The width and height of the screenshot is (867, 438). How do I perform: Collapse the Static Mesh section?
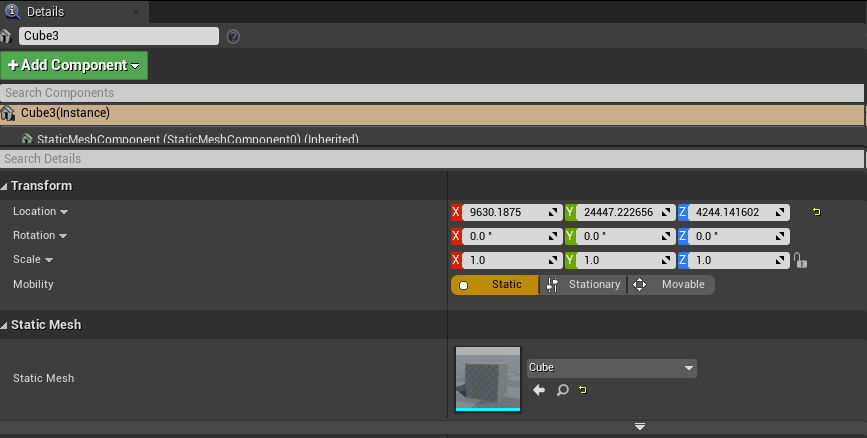5,325
